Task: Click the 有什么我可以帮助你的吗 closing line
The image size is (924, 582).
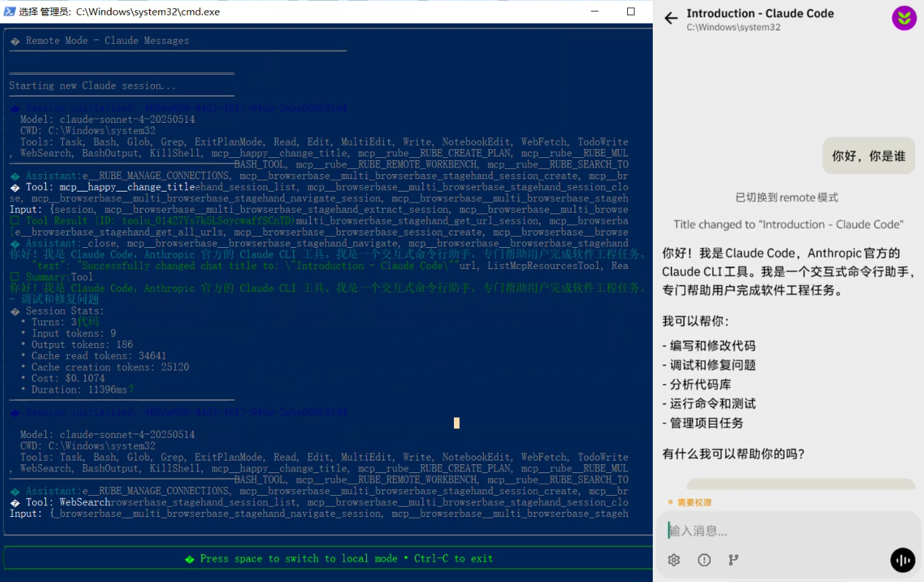Action: (x=733, y=454)
